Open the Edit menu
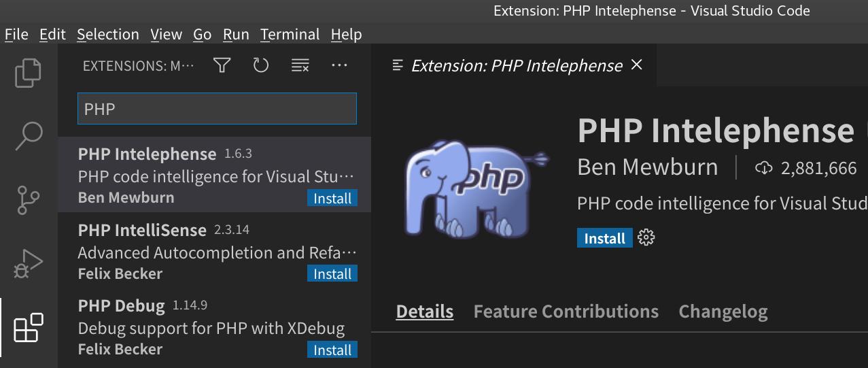Viewport: 868px width, 368px height. [52, 34]
